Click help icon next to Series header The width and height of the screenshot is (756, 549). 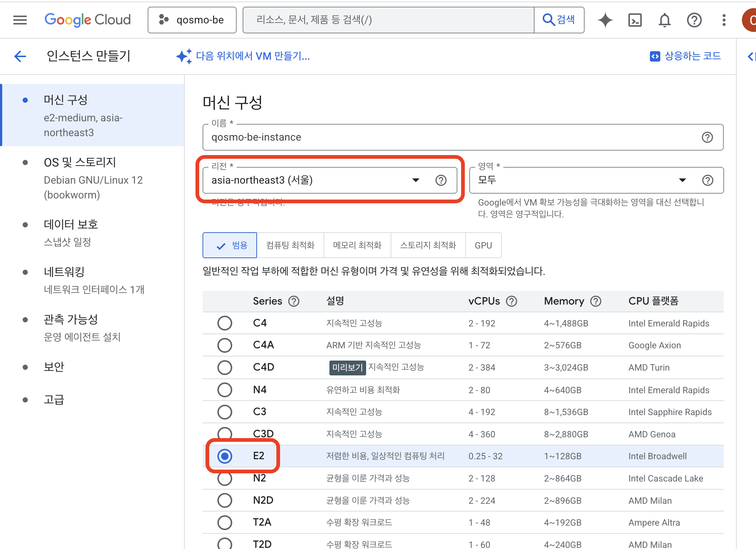[x=294, y=301]
